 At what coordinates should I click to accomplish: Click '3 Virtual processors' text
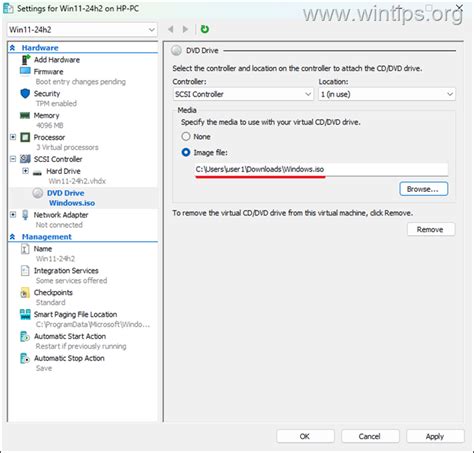(67, 147)
